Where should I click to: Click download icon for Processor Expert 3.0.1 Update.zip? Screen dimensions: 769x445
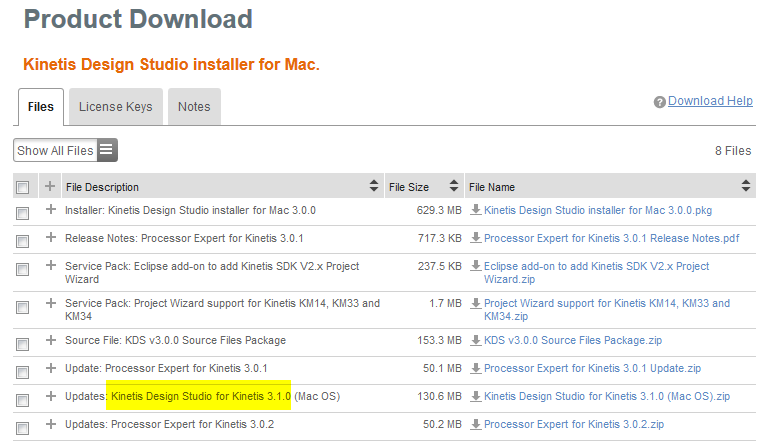(475, 368)
